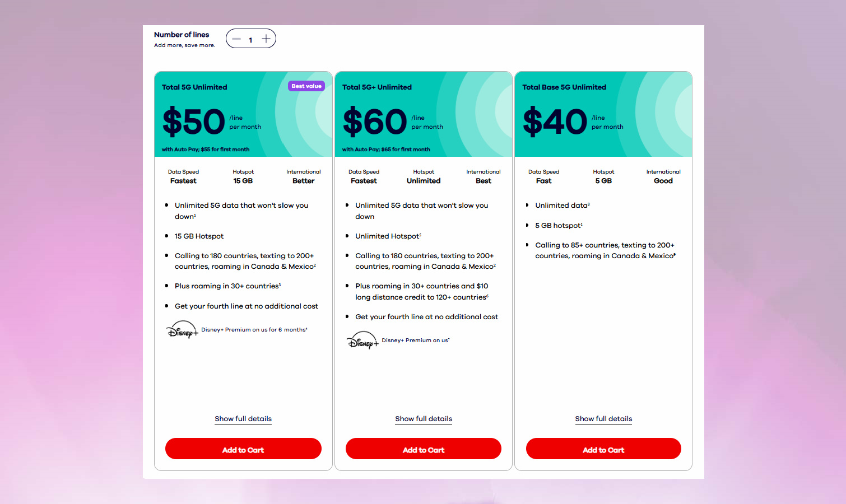Show full details for the $60 plan
846x504 pixels.
point(423,418)
